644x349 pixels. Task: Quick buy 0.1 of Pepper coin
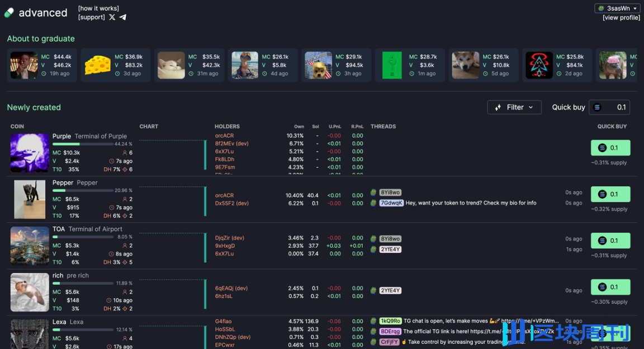click(x=610, y=195)
